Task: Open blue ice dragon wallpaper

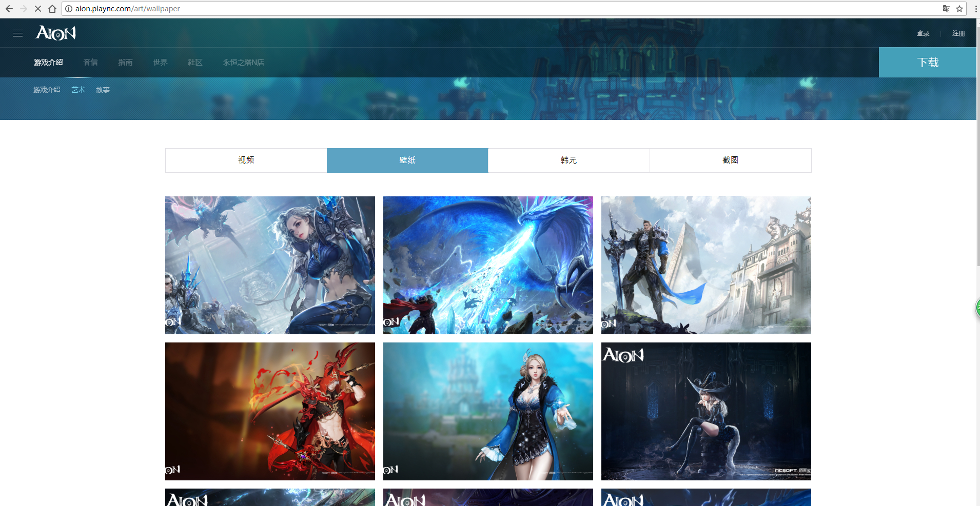Action: pyautogui.click(x=488, y=265)
